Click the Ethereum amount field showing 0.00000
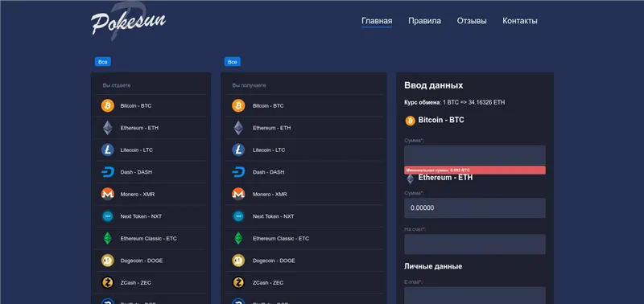The height and width of the screenshot is (304, 644). pos(475,208)
